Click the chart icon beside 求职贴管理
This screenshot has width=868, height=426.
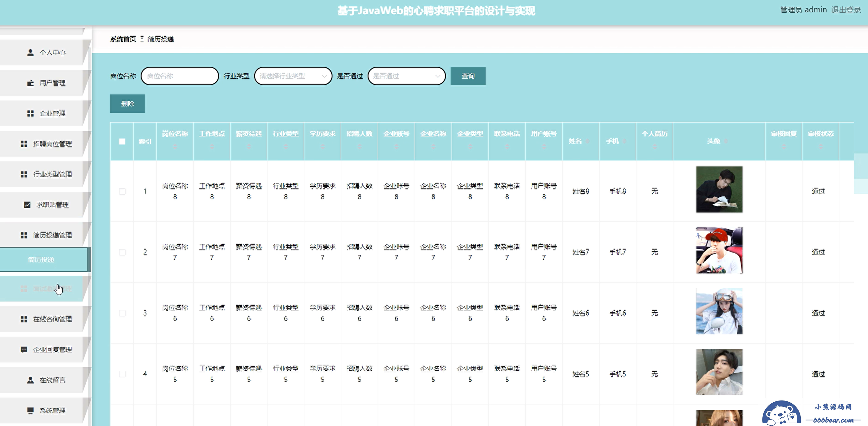[27, 205]
